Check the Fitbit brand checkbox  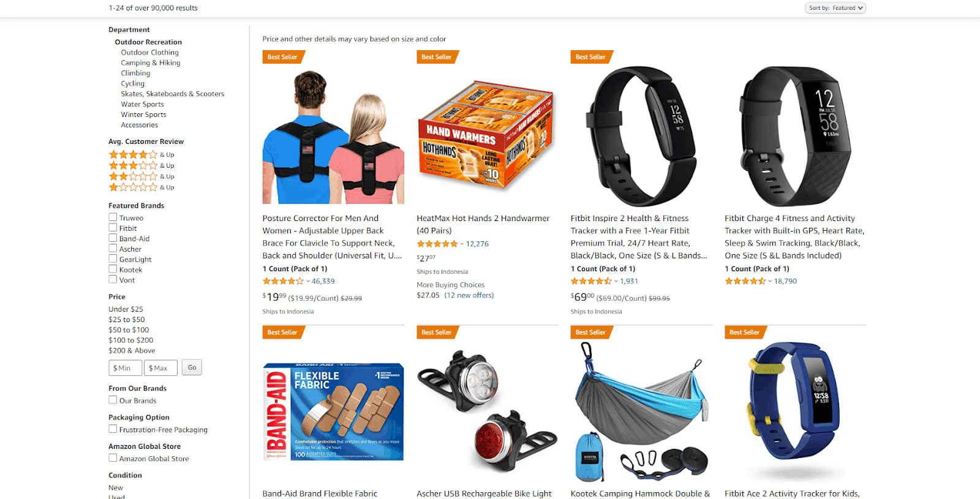pos(113,228)
